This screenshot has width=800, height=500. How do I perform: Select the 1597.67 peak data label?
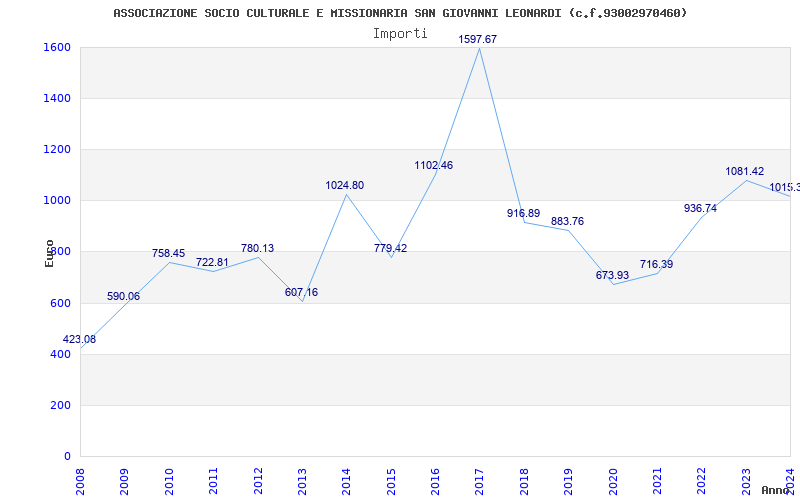tap(478, 39)
